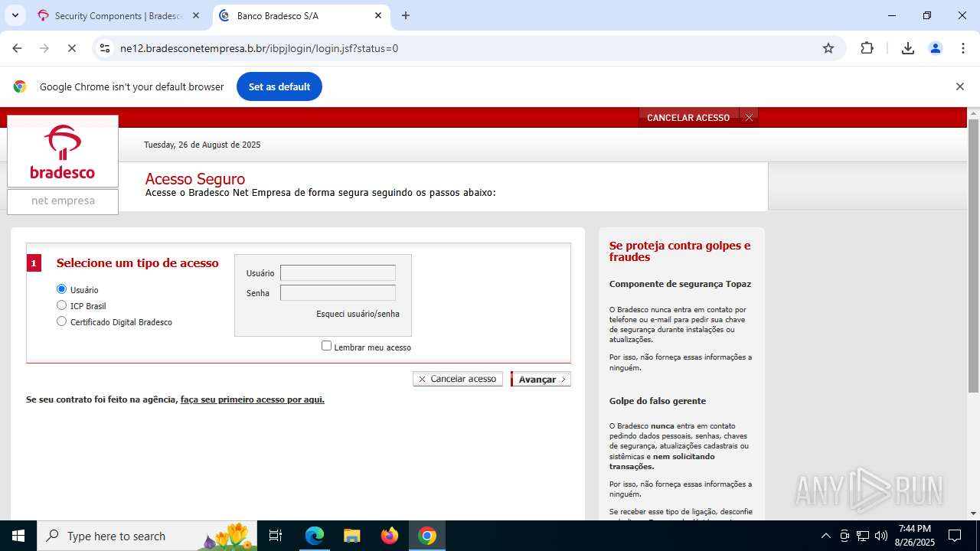Open the Windows Start menu

point(18,536)
